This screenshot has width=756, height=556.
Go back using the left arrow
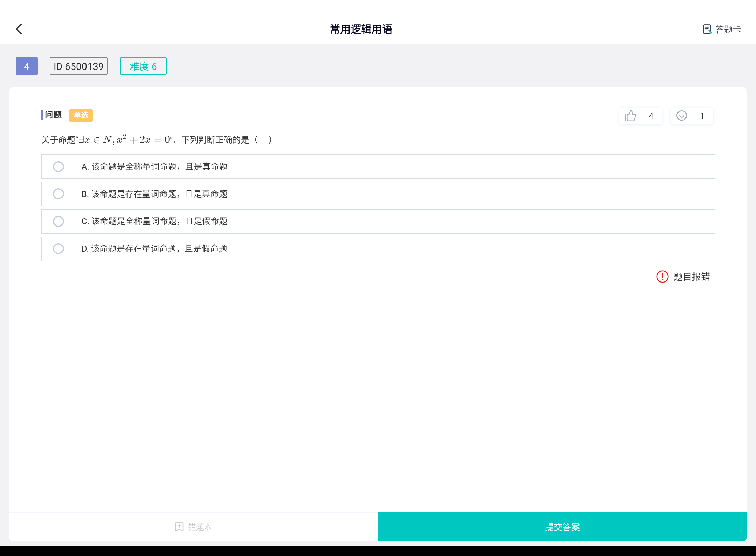19,29
